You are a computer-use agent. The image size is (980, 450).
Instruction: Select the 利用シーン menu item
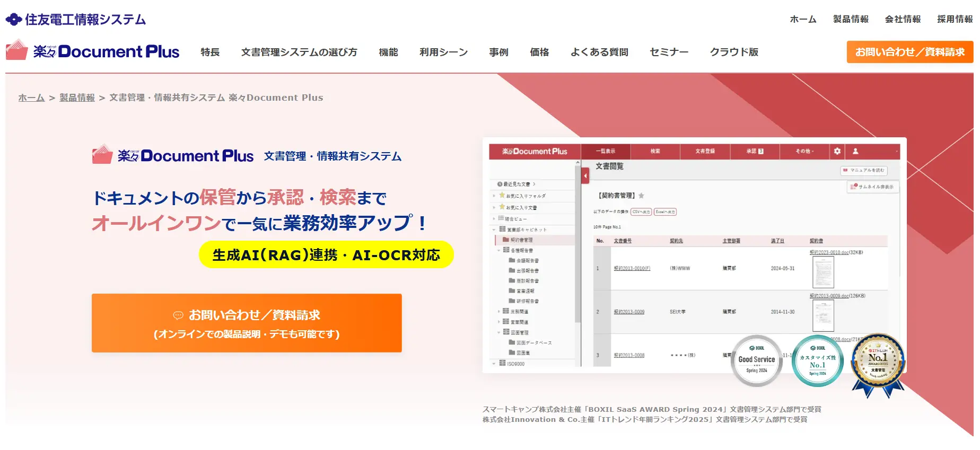[443, 52]
